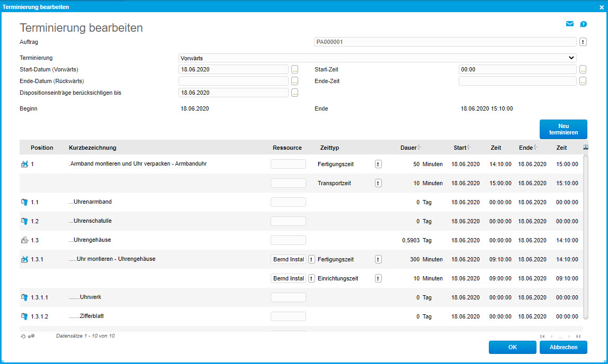Confirm with the OK button

512,347
